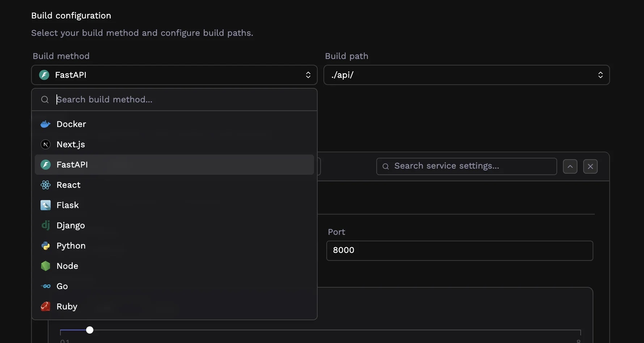Click the Node icon in the list

[45, 266]
